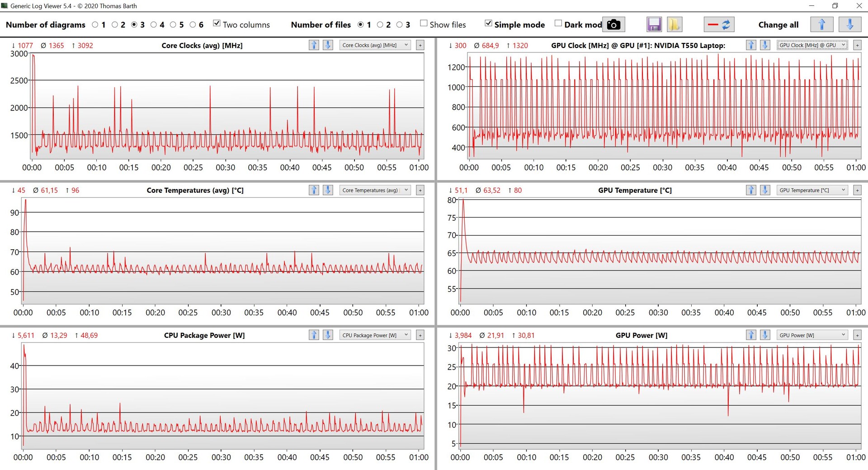Click up arrow for GPU Temperature diagram
The height and width of the screenshot is (470, 868).
(x=751, y=190)
